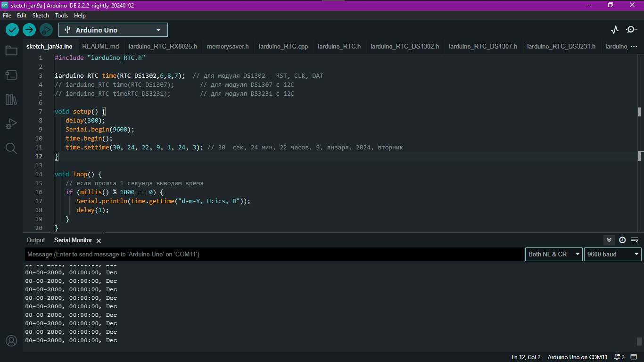Image resolution: width=644 pixels, height=362 pixels.
Task: Switch to the iarduino_RTC.cpp tab
Action: pyautogui.click(x=283, y=46)
